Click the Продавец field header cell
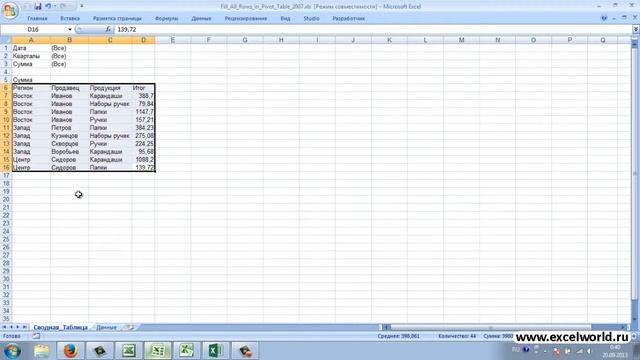The height and width of the screenshot is (360, 640). [69, 88]
